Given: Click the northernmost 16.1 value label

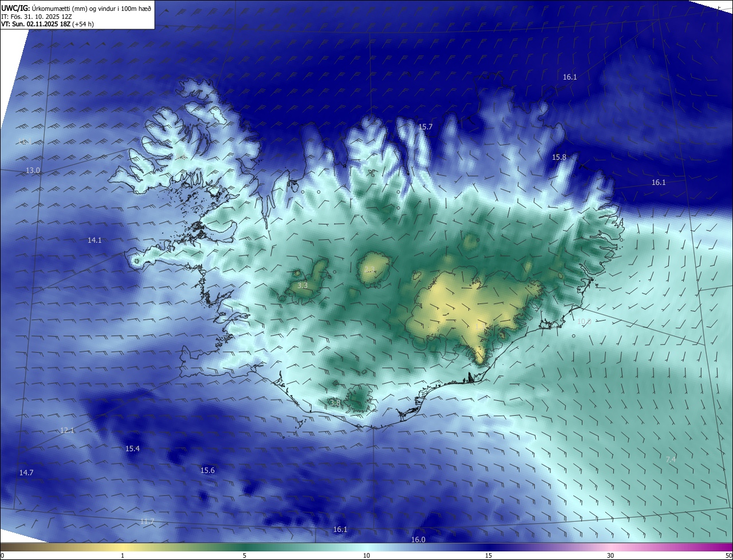Looking at the screenshot, I should (x=570, y=77).
